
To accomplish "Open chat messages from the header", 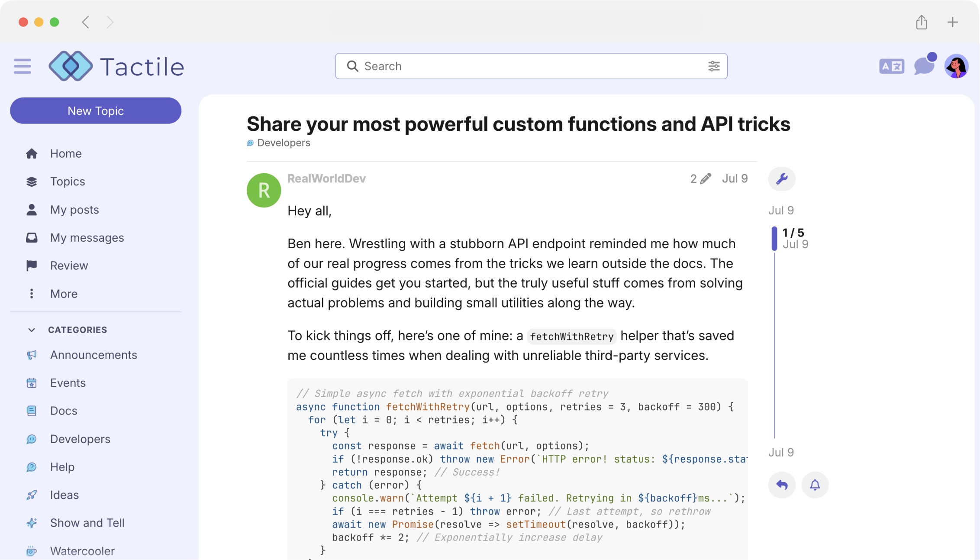I will click(x=924, y=66).
